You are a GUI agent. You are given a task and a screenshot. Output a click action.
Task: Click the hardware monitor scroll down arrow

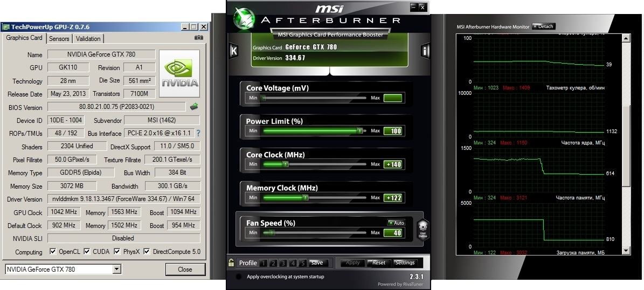pos(626,250)
